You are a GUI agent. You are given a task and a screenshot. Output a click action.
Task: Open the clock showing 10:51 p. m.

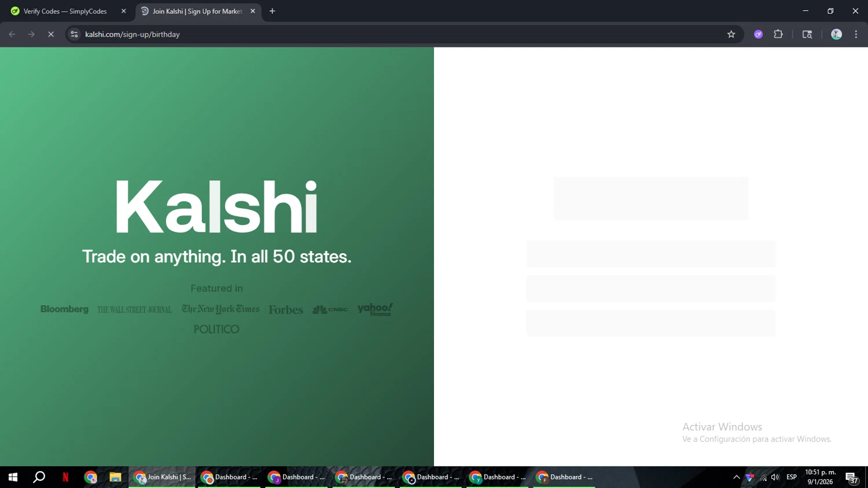[x=821, y=477]
